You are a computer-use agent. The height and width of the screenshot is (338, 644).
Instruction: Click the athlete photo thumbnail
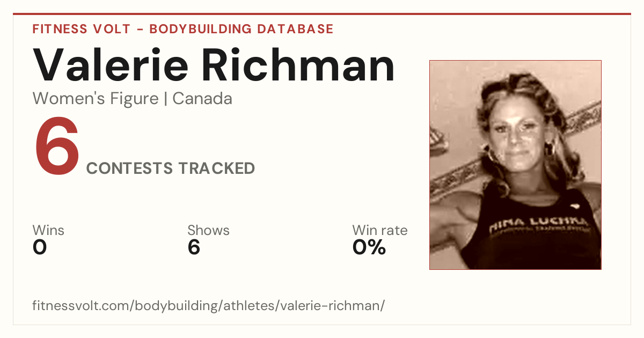[x=515, y=165]
